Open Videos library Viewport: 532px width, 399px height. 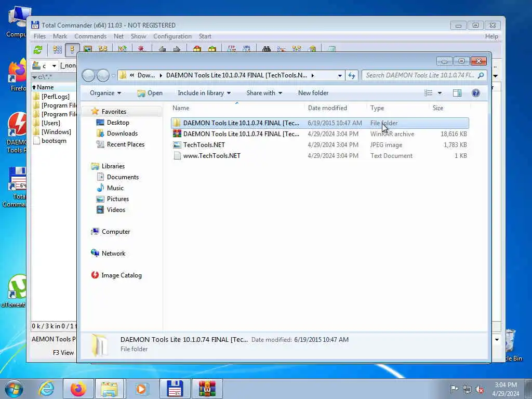(116, 210)
